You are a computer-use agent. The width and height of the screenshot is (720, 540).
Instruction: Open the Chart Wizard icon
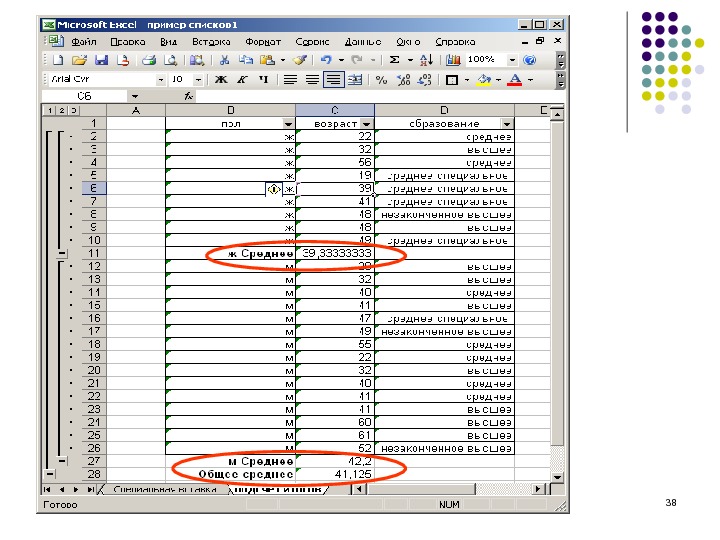coord(454,60)
